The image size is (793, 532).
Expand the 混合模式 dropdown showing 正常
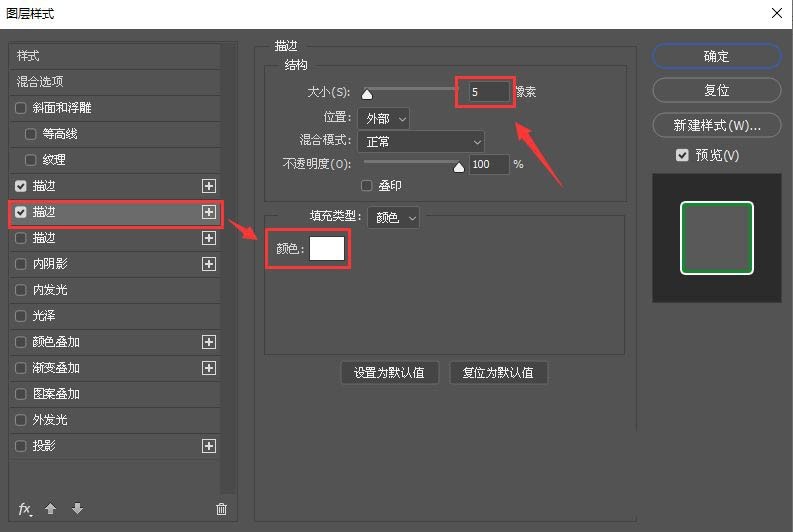(418, 142)
